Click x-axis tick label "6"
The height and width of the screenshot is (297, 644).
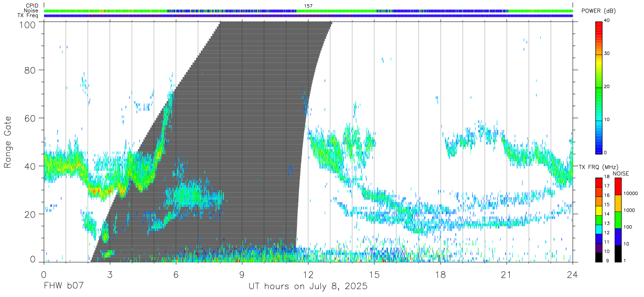click(x=176, y=274)
